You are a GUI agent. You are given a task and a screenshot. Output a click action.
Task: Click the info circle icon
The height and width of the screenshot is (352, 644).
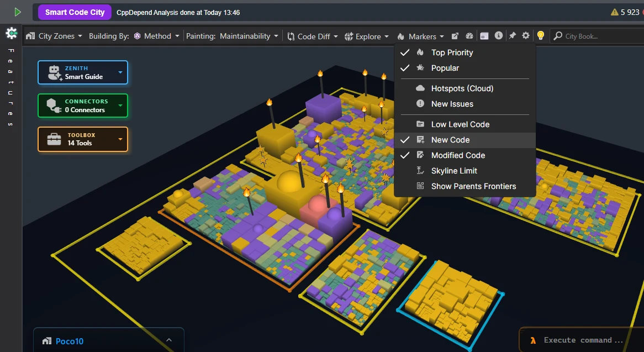pyautogui.click(x=499, y=36)
